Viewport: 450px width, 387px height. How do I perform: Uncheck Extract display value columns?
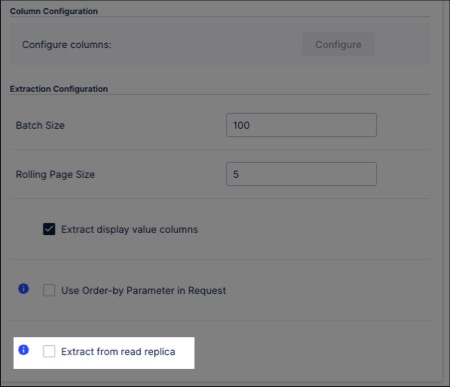[49, 229]
